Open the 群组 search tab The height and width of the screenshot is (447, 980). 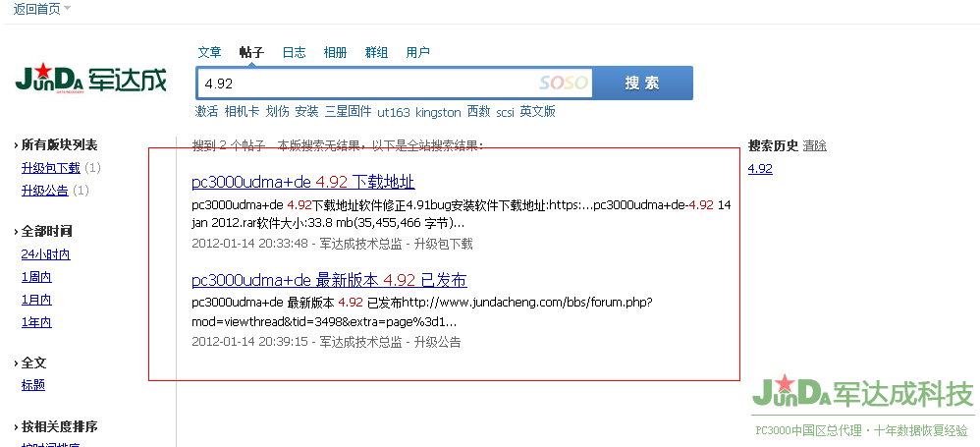376,52
